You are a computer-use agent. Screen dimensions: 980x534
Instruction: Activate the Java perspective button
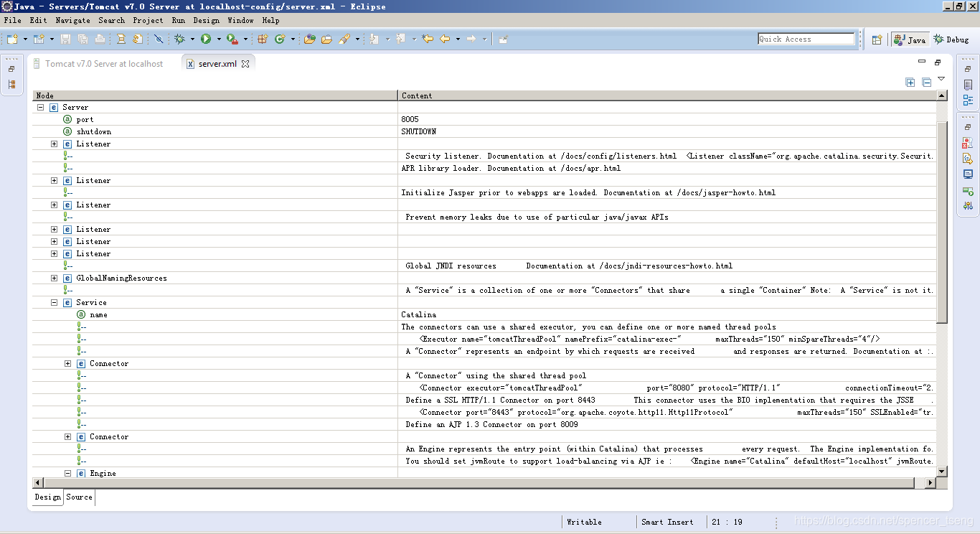pyautogui.click(x=910, y=39)
